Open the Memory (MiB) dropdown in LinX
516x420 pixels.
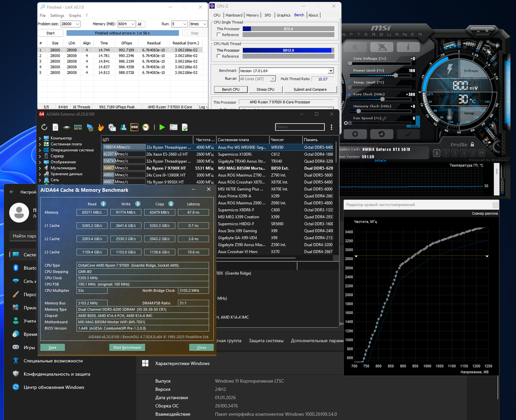[x=133, y=24]
